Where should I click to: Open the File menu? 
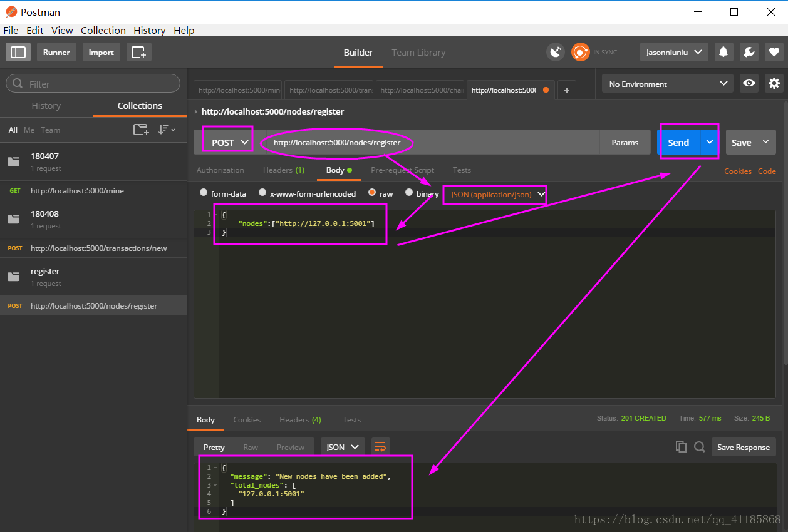11,30
